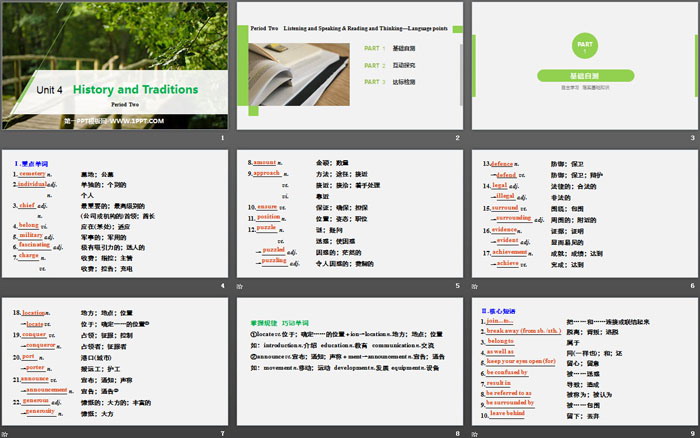Click slide number 3 label
700x438 pixels.
692,138
